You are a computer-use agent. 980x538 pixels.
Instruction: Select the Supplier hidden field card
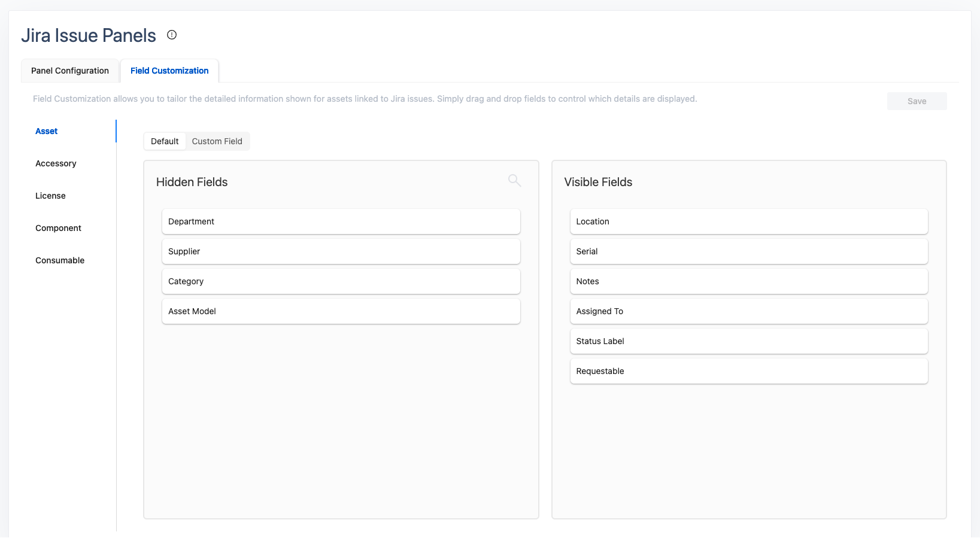coord(341,251)
